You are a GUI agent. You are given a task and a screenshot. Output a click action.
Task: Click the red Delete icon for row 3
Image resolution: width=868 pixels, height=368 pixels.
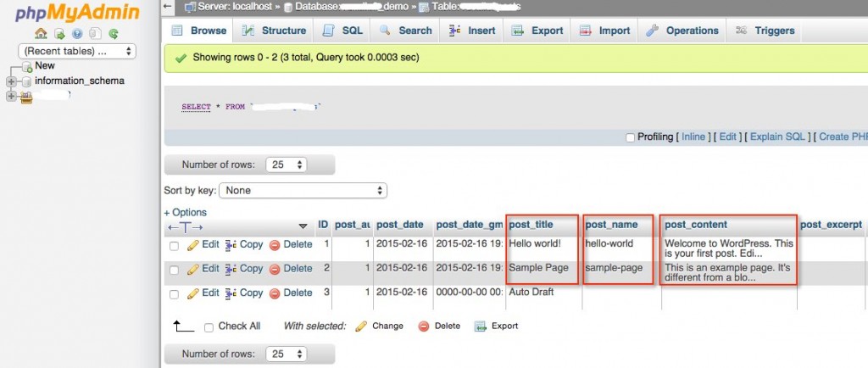click(275, 294)
